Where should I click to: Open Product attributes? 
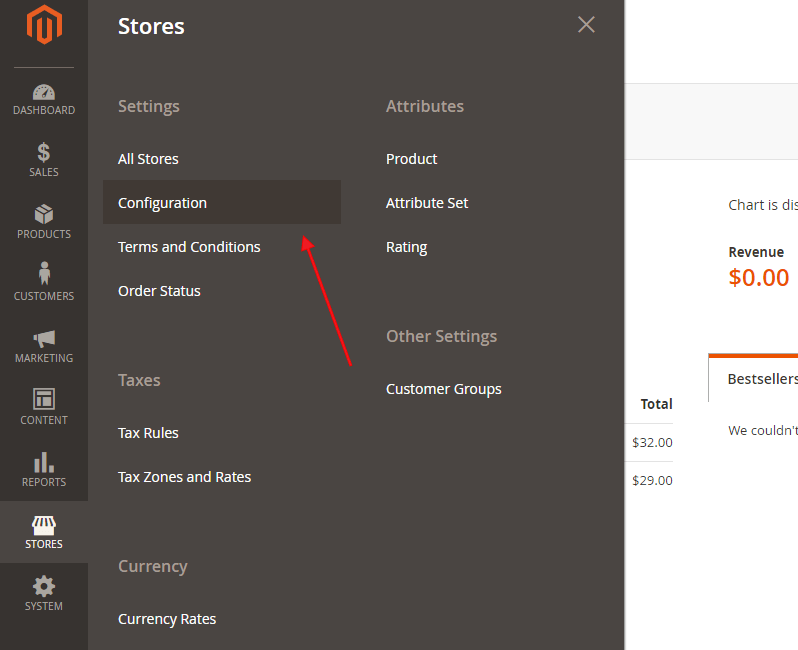coord(411,159)
